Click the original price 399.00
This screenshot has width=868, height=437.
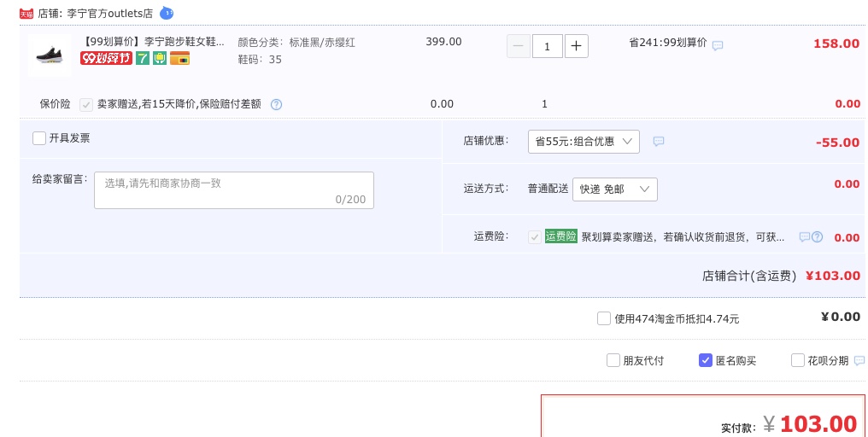click(x=443, y=42)
